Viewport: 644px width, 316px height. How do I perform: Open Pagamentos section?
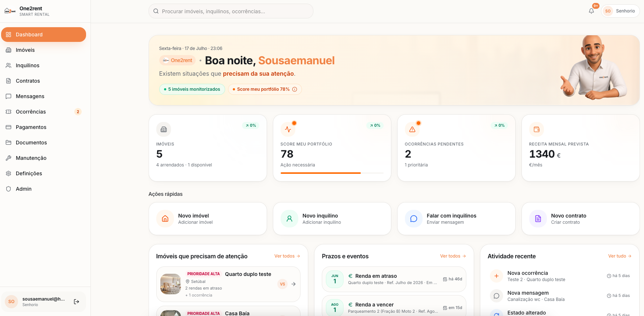coord(43,127)
